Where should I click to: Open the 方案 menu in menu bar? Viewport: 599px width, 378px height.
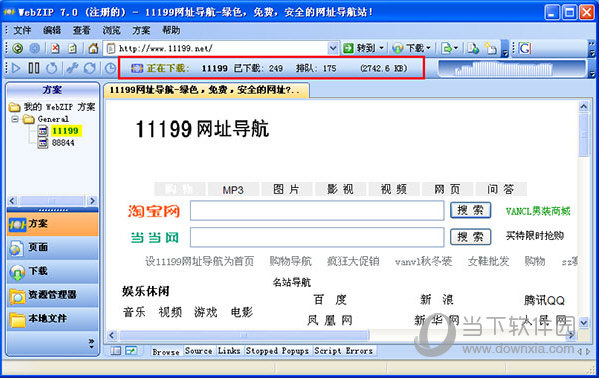click(141, 30)
